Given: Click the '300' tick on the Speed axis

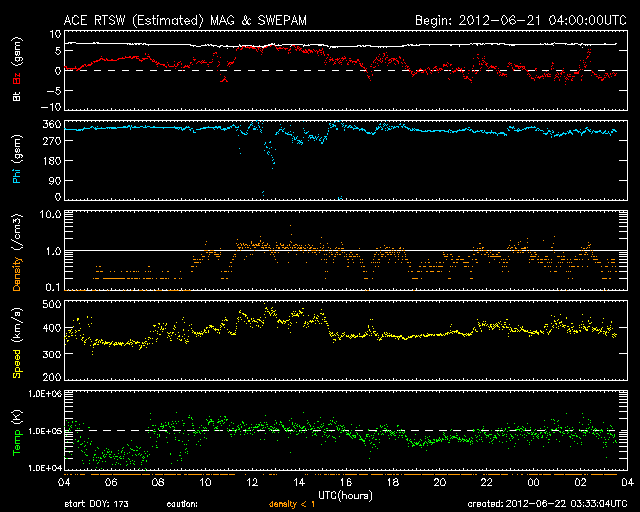Looking at the screenshot, I should [x=52, y=354].
